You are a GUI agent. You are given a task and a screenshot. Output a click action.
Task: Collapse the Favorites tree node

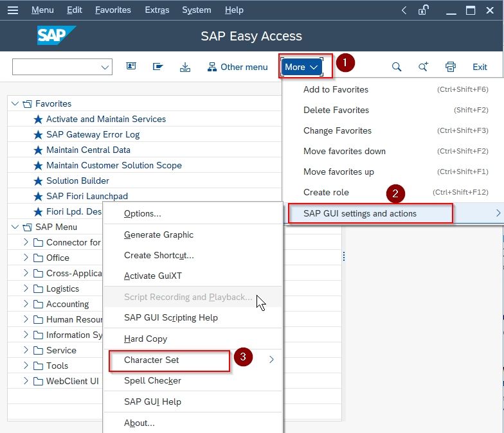(15, 103)
